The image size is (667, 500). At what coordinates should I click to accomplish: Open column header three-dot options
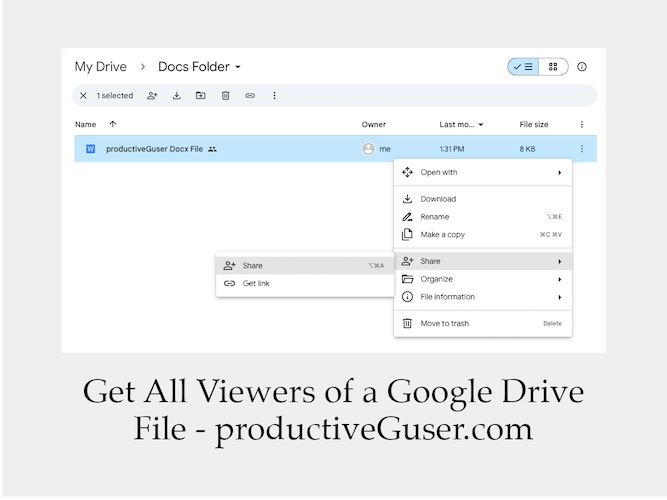coord(581,125)
